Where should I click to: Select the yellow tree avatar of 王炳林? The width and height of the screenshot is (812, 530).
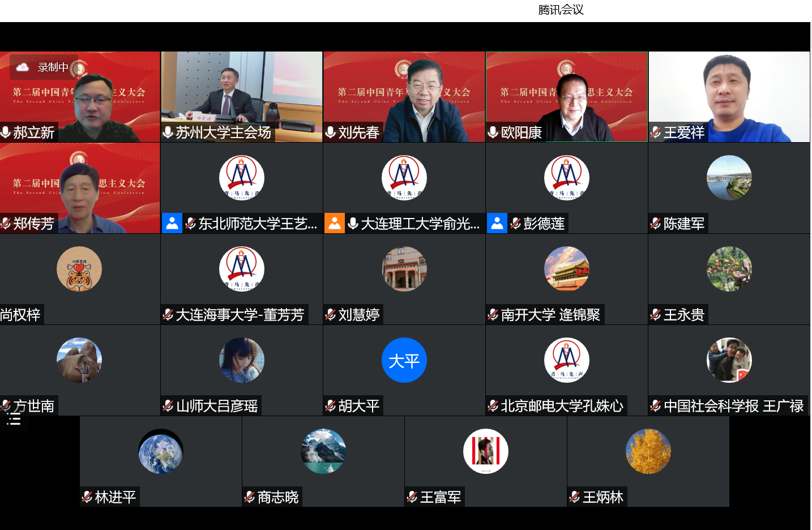click(x=648, y=451)
